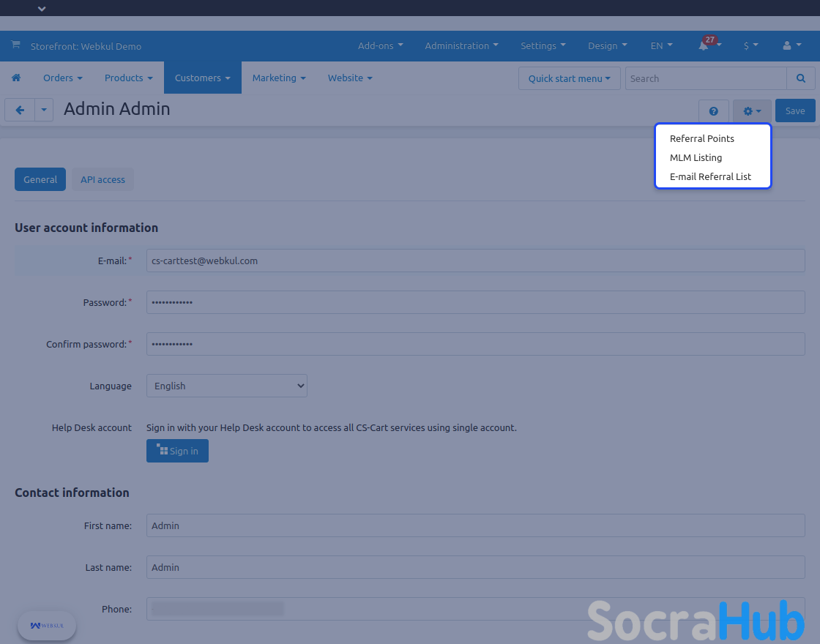Viewport: 820px width, 644px height.
Task: Open the currency dollar dropdown
Action: pyautogui.click(x=750, y=45)
